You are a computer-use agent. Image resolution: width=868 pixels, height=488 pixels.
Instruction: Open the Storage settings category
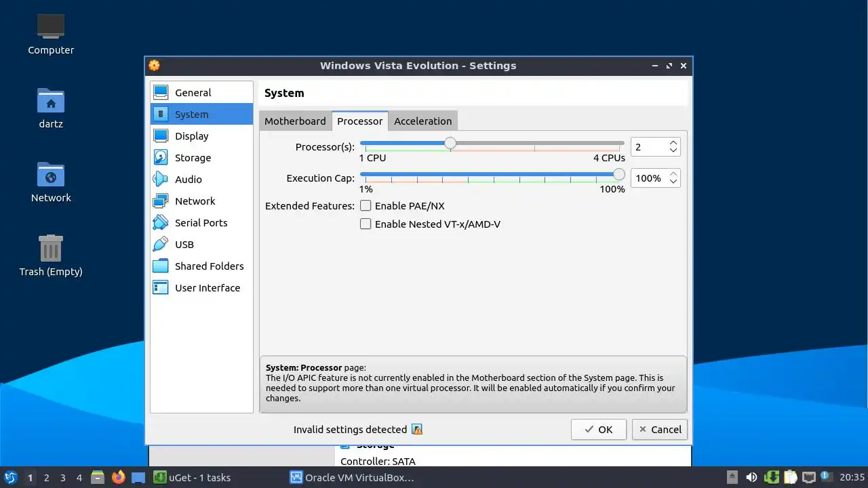(201, 158)
